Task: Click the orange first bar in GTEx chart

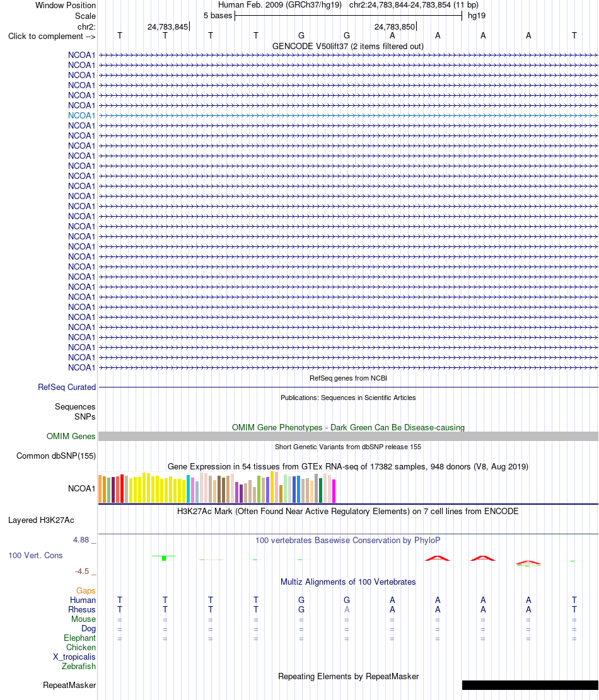Action: 100,489
